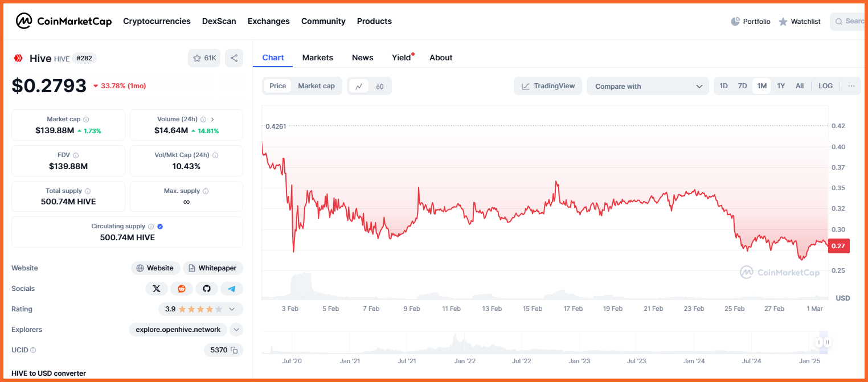Expand more explorers chevron
Screen dimensions: 868x382
coord(236,330)
